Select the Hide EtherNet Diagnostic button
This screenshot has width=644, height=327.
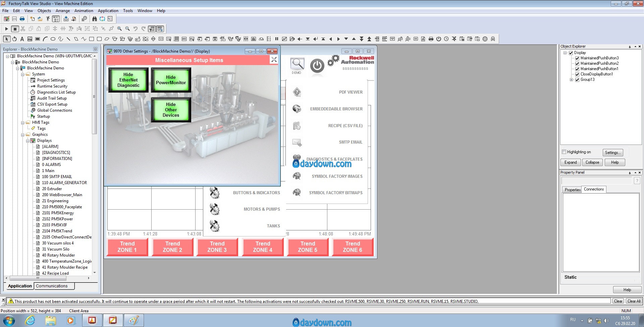[x=128, y=80]
